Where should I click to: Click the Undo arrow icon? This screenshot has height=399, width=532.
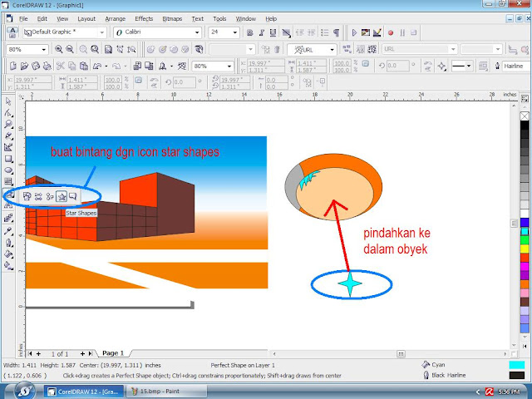(97, 66)
